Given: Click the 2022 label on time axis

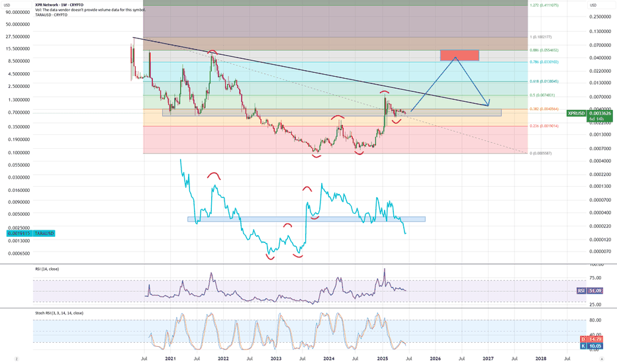Looking at the screenshot, I should click(223, 359).
